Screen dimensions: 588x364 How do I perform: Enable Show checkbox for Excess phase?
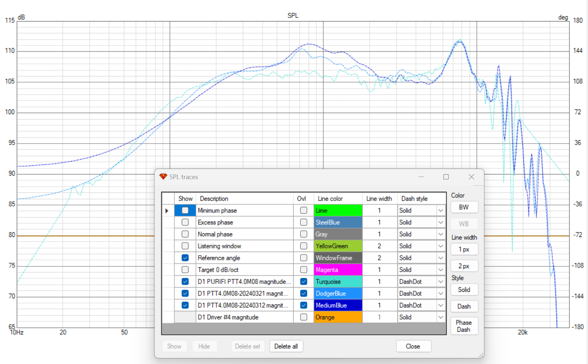(185, 222)
